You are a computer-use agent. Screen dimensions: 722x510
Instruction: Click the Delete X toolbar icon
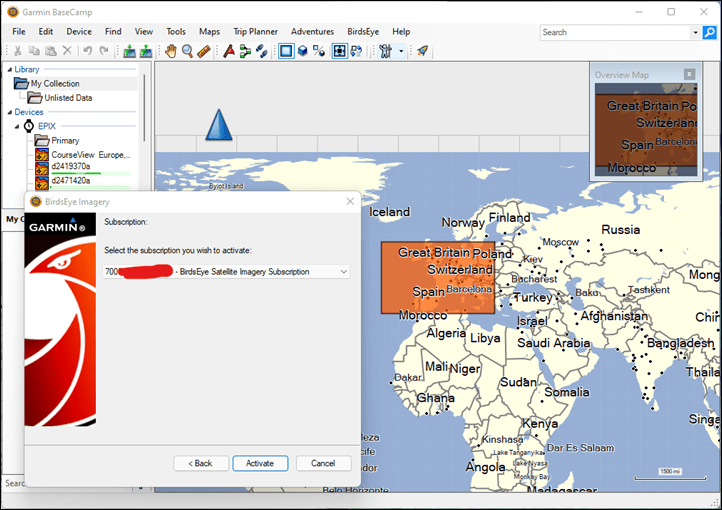[x=67, y=51]
